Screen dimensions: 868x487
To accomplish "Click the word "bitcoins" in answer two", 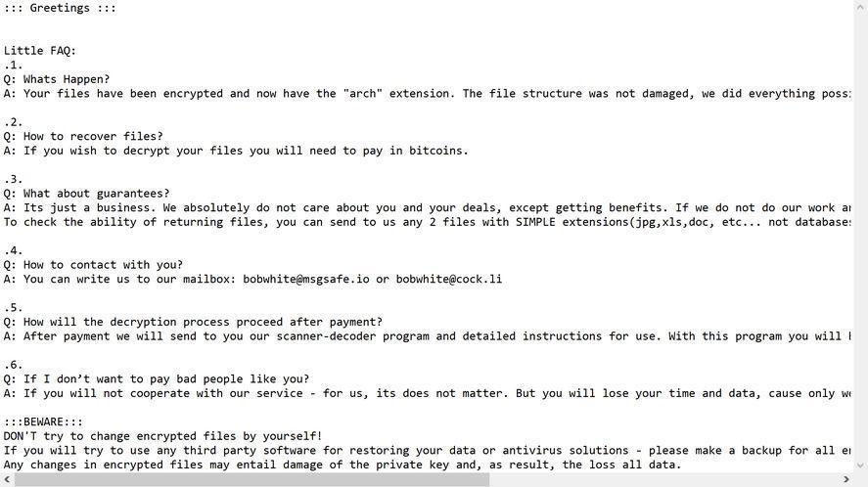I will [439, 151].
